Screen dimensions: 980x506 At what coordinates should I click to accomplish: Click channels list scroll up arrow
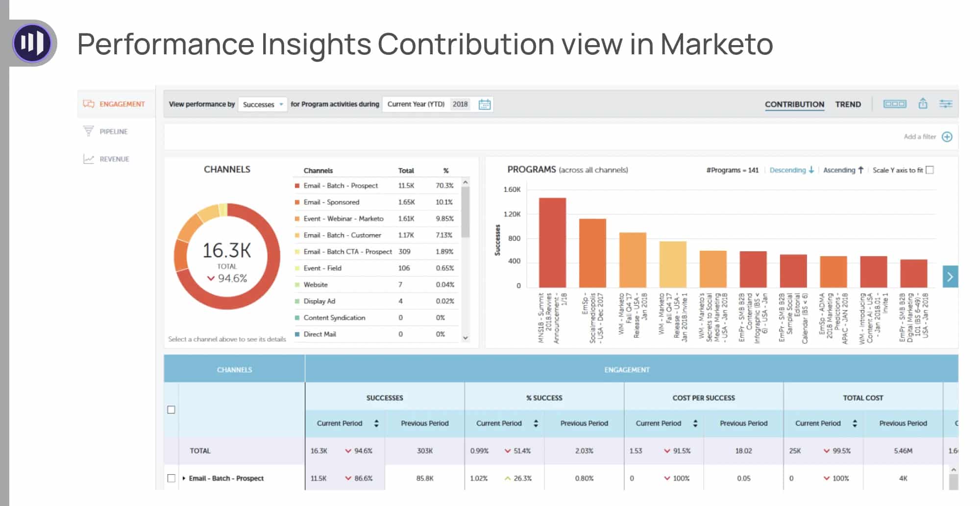point(465,182)
